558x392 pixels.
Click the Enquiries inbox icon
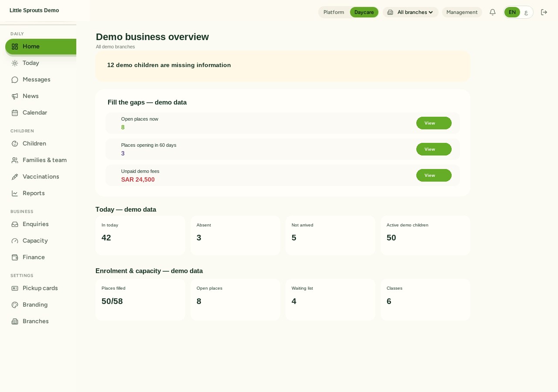coord(15,224)
